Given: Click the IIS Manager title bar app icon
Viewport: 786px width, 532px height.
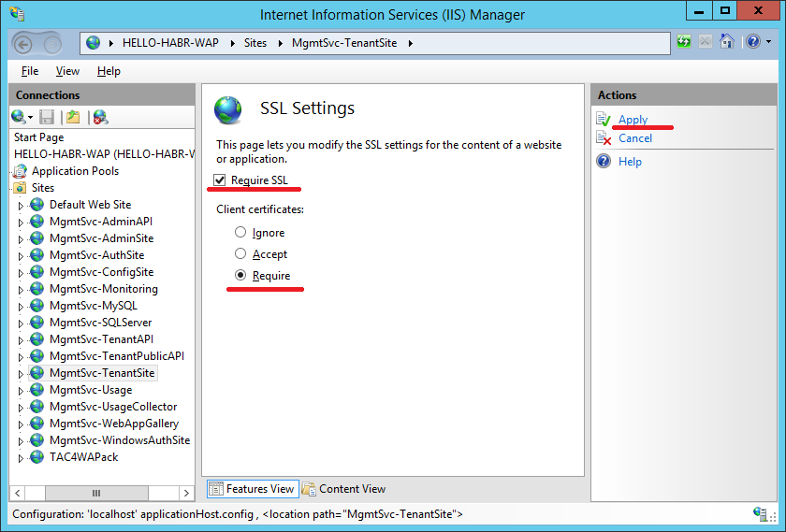Looking at the screenshot, I should 17,13.
